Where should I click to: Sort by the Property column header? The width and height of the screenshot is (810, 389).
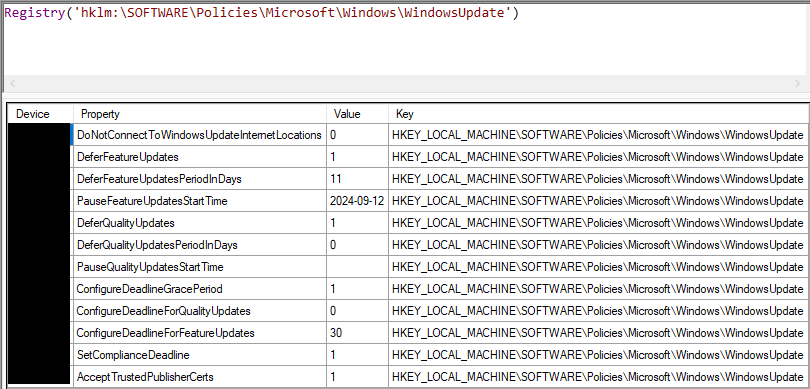(200, 114)
